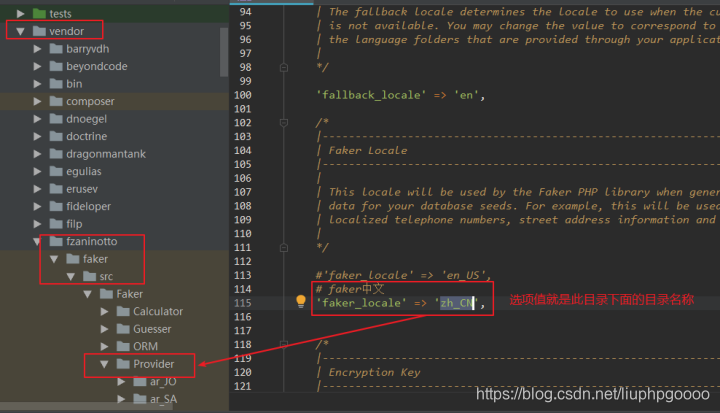Expand the bin folder arrow
Viewport: 720px width, 413px height.
[37, 84]
